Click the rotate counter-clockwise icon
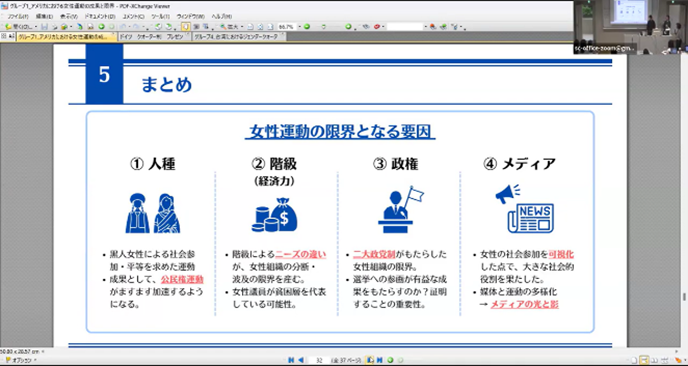688x366 pixels. [x=158, y=26]
